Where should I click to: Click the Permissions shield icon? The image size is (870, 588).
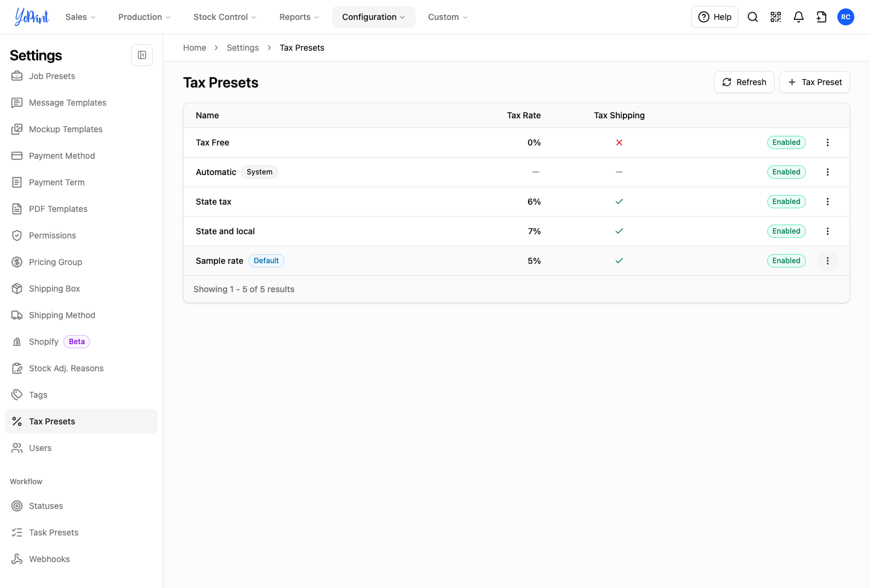(17, 235)
